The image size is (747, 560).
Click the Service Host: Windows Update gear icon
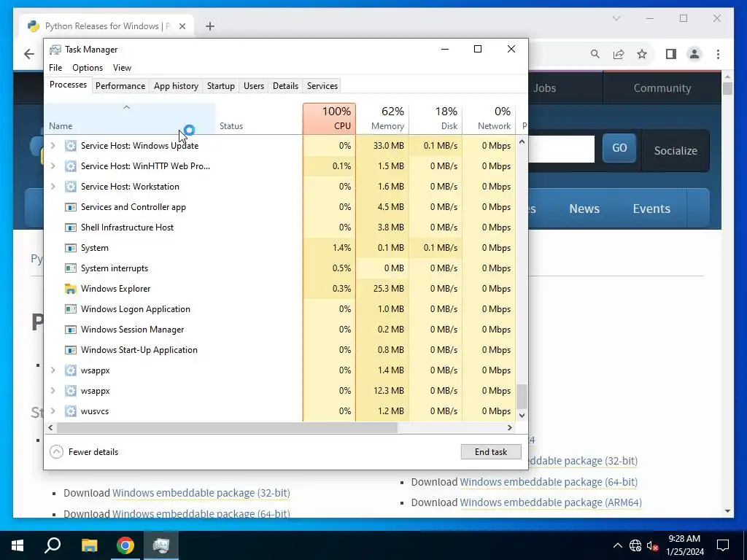click(71, 146)
